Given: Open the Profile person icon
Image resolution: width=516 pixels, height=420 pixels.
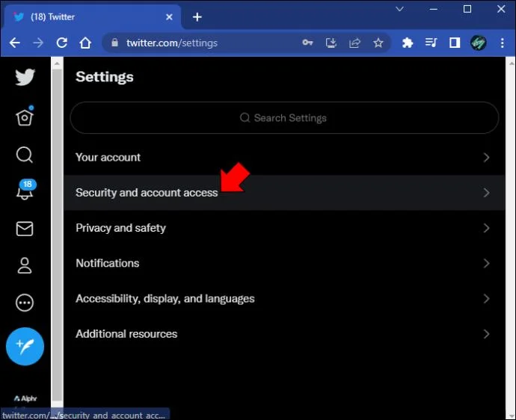Looking at the screenshot, I should [x=25, y=266].
